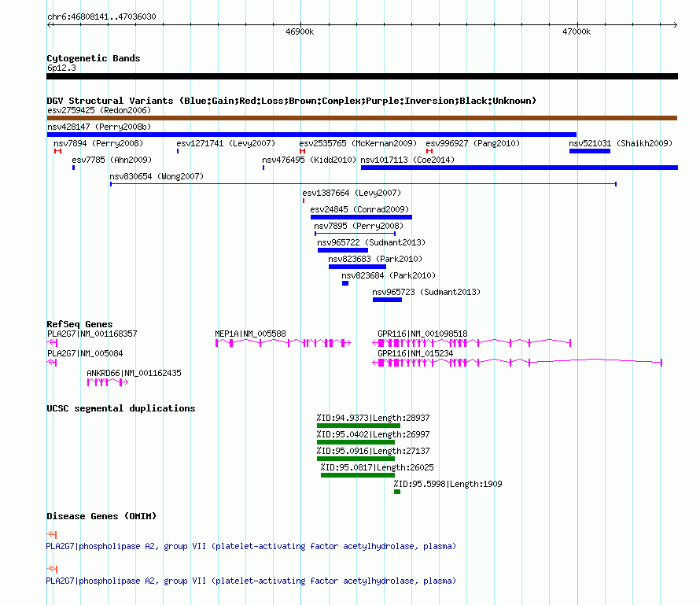Click the nsv521031 (Shaikh2009) label
Image resolution: width=700 pixels, height=605 pixels.
(621, 143)
